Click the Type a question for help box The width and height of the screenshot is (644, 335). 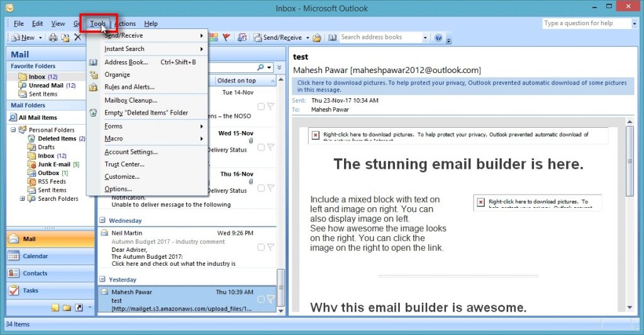(x=587, y=23)
